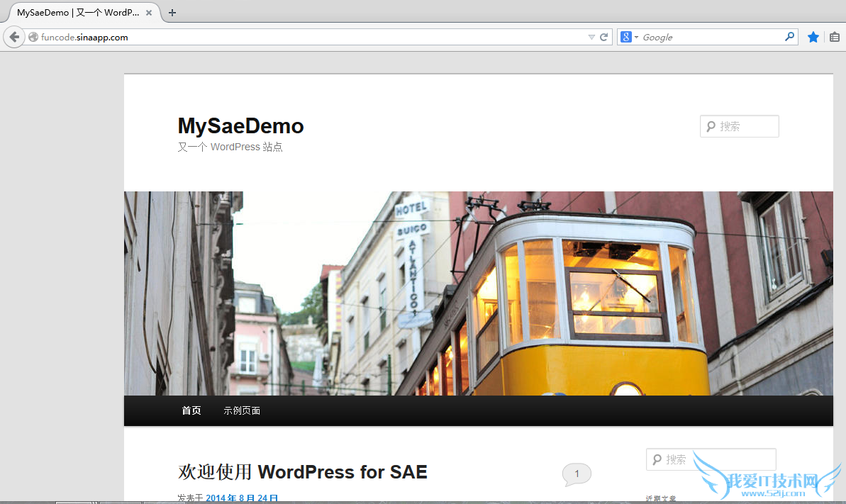
Task: Bookmark this page with the star icon
Action: tap(813, 37)
